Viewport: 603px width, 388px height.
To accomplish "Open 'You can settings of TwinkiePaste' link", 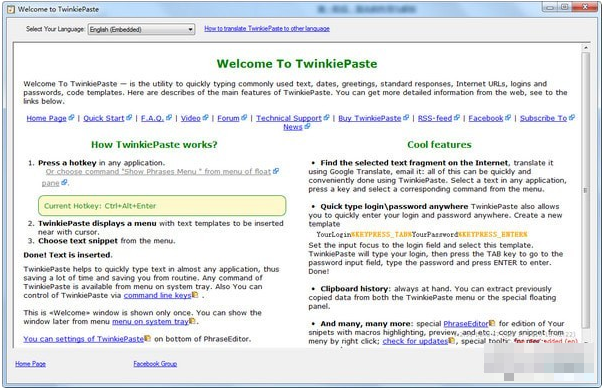I will [x=83, y=339].
